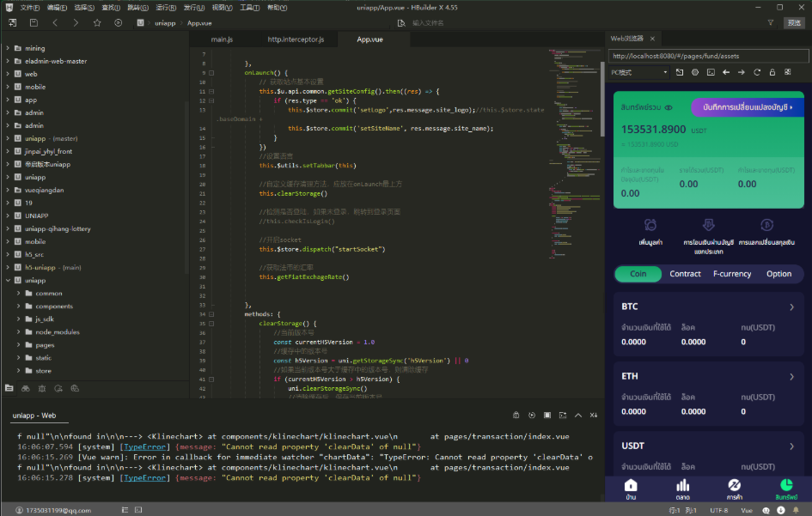Select the Option tab in preview
Screen dimensions: 812x516
[778, 274]
